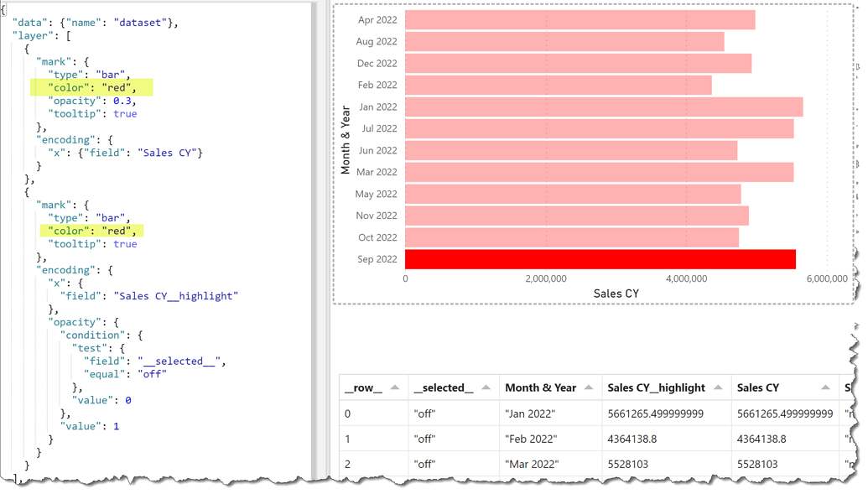Viewport: 868px width, 494px height.
Task: Click the 4364138.8 cell under Sales CY__highlight
Action: 667,439
